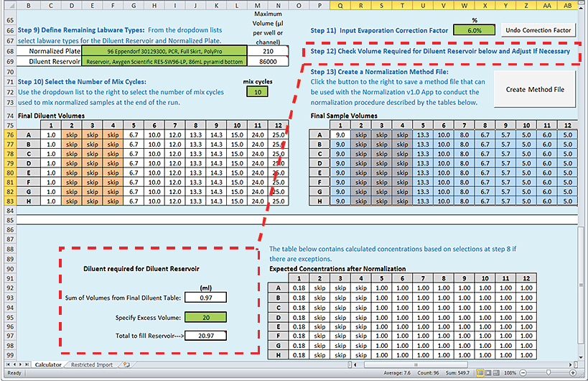Image resolution: width=588 pixels, height=381 pixels.
Task: Select column header Q
Action: point(340,6)
